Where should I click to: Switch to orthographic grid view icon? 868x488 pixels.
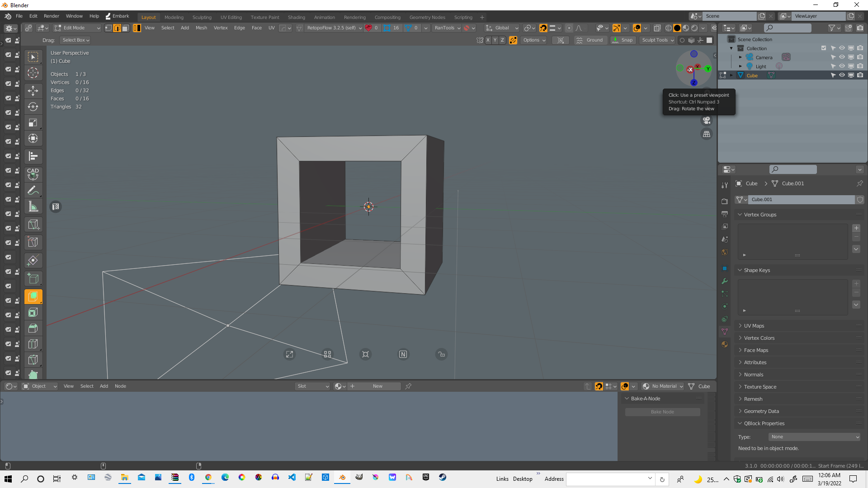click(x=707, y=134)
